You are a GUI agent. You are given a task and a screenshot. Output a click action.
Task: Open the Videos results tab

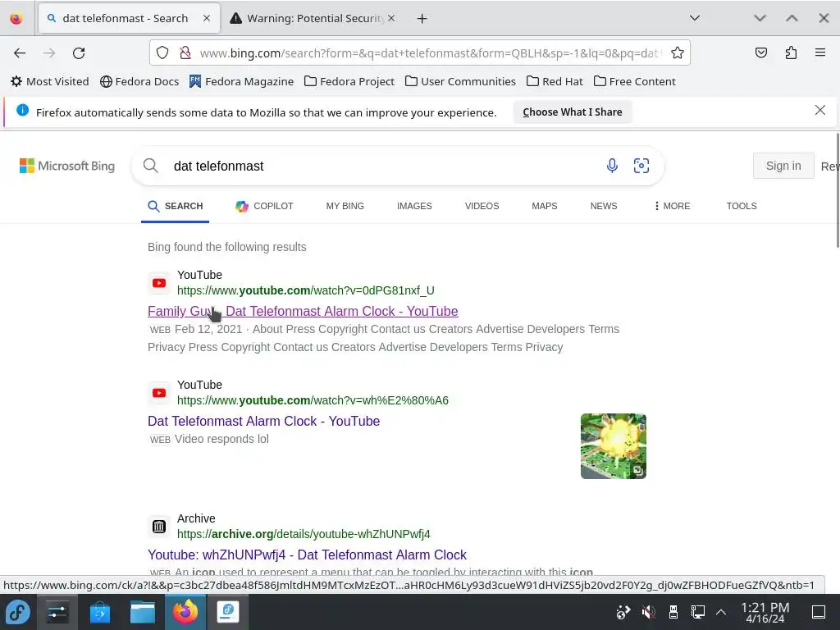pos(482,206)
